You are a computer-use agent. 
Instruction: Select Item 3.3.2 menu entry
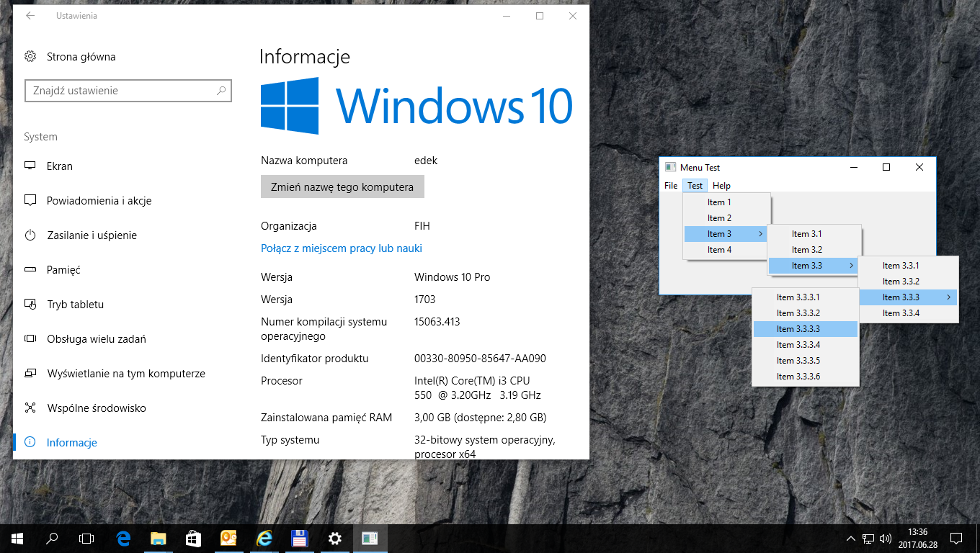pyautogui.click(x=908, y=282)
